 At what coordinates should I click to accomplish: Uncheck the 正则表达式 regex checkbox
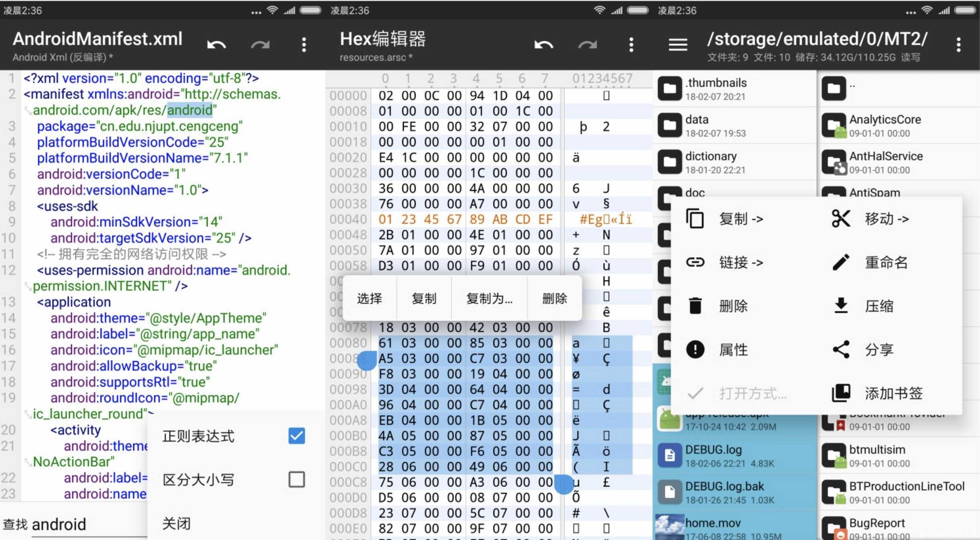click(297, 436)
